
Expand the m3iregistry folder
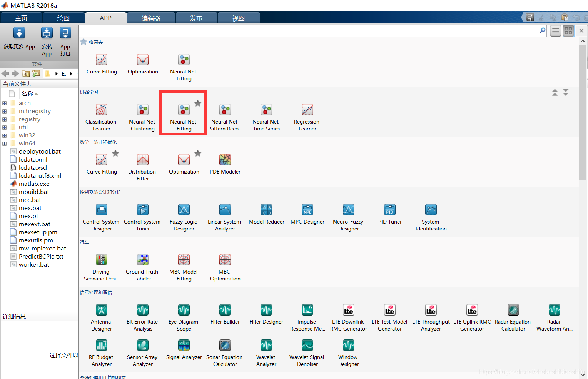pyautogui.click(x=4, y=111)
